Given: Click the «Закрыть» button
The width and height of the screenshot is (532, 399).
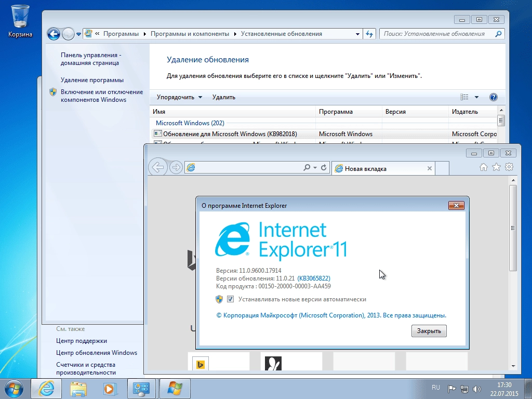Looking at the screenshot, I should (429, 331).
